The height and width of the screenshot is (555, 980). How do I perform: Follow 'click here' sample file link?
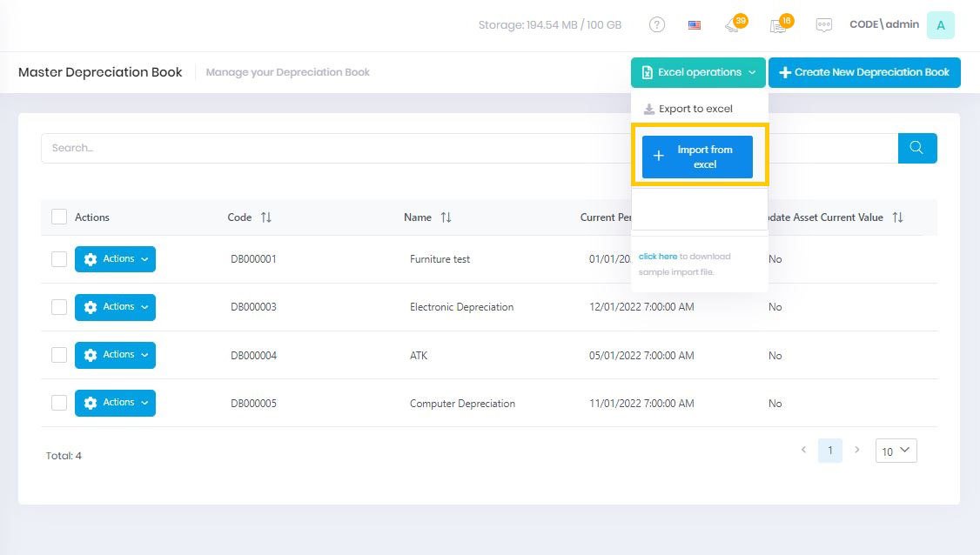657,257
